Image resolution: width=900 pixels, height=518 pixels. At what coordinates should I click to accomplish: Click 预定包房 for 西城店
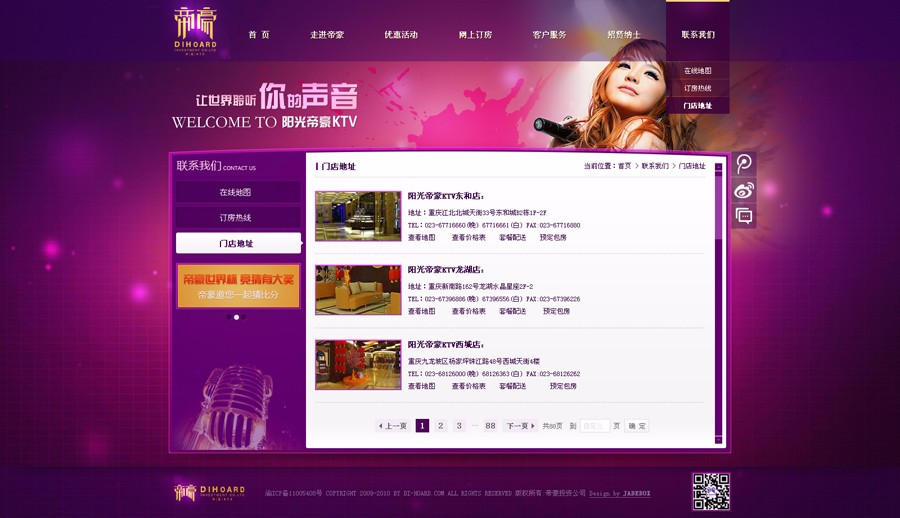coord(563,386)
